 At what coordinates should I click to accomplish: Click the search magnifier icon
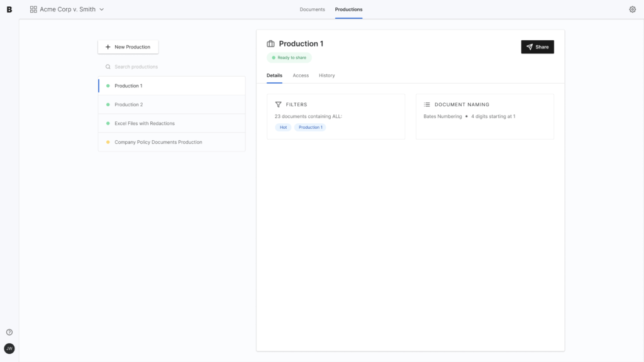point(108,67)
